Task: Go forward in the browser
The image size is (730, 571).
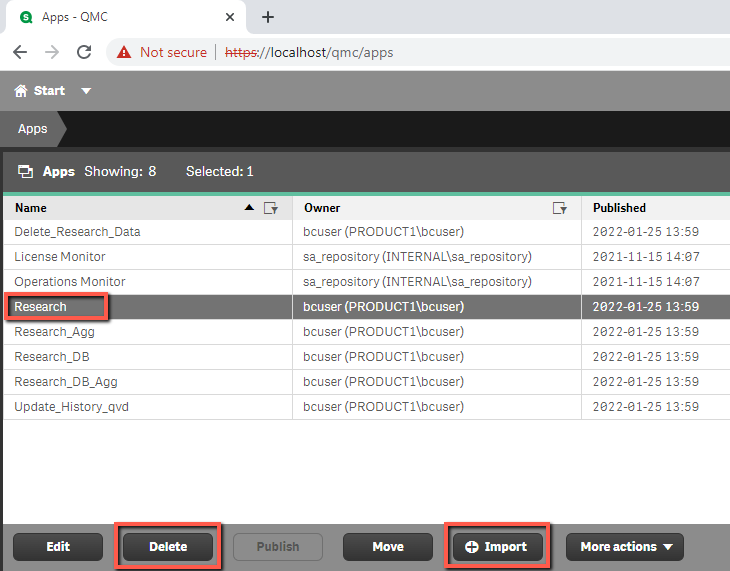Action: pos(52,52)
